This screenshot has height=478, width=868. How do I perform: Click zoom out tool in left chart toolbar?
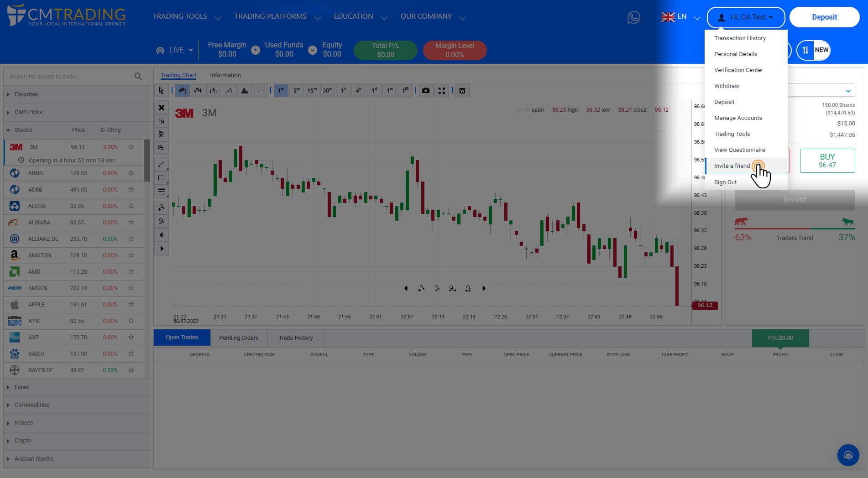point(161,221)
